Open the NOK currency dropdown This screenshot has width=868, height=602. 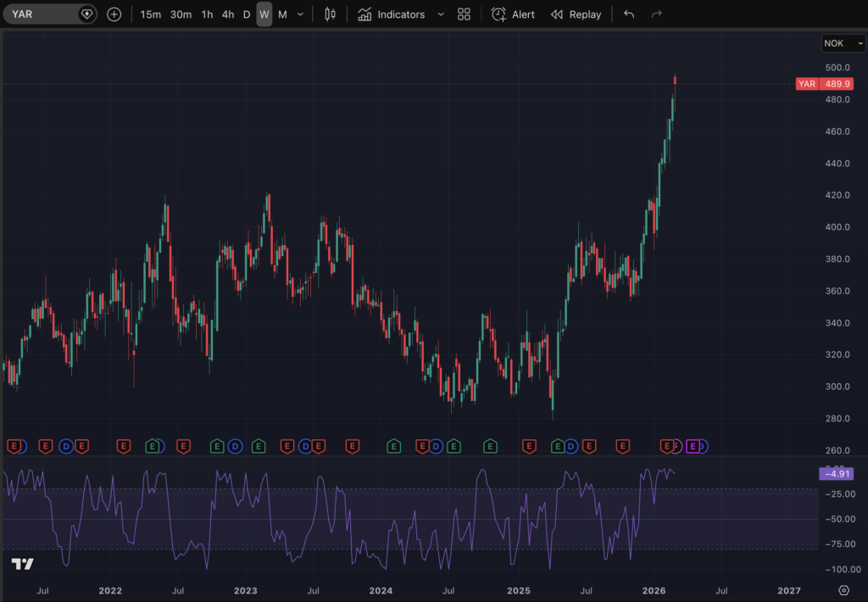pyautogui.click(x=843, y=43)
